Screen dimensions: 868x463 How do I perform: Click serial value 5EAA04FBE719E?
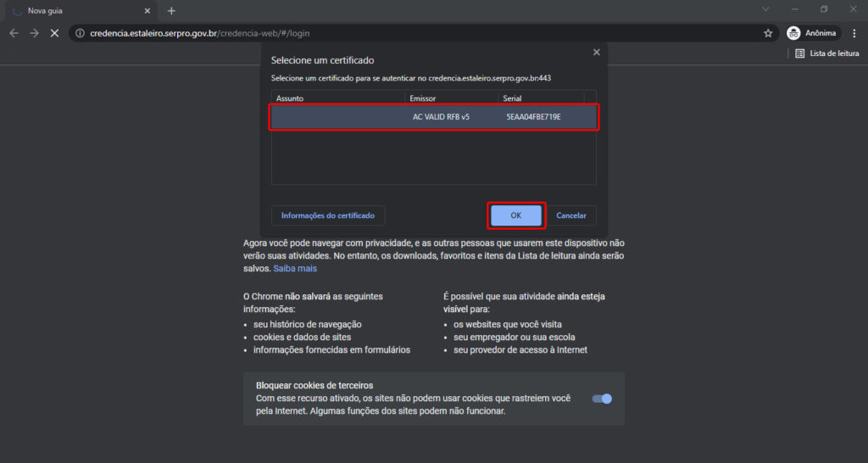533,117
